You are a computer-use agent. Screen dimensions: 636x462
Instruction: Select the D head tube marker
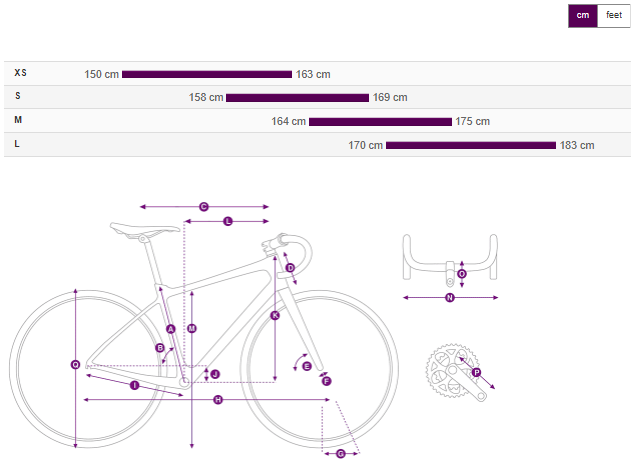pos(290,268)
